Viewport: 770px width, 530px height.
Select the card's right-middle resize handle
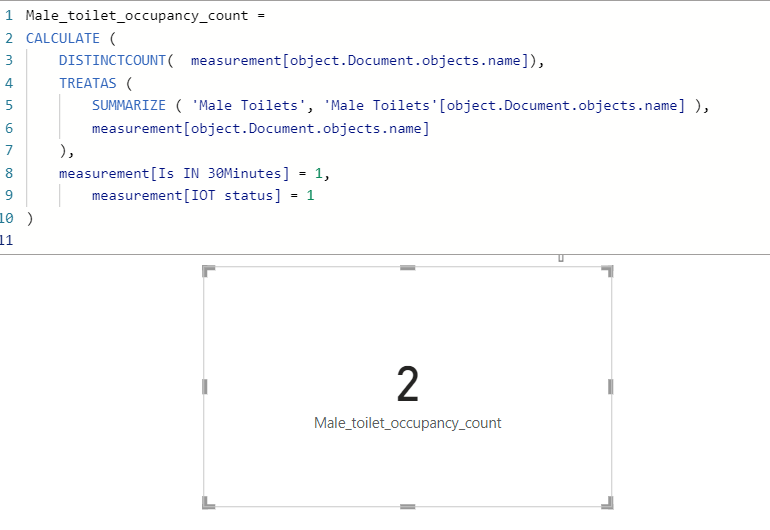coord(610,387)
